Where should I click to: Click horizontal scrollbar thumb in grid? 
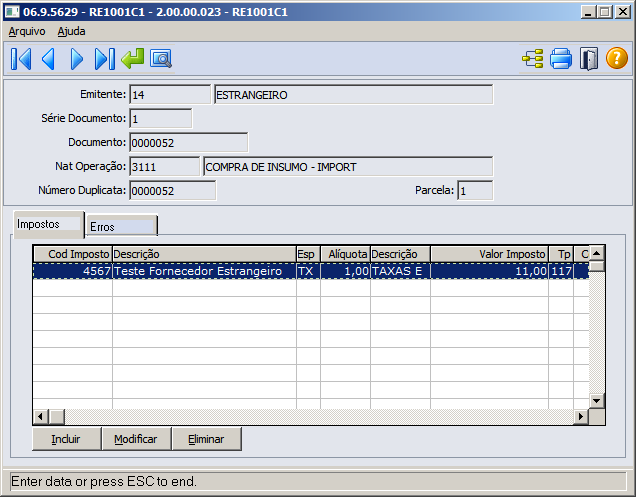point(56,417)
